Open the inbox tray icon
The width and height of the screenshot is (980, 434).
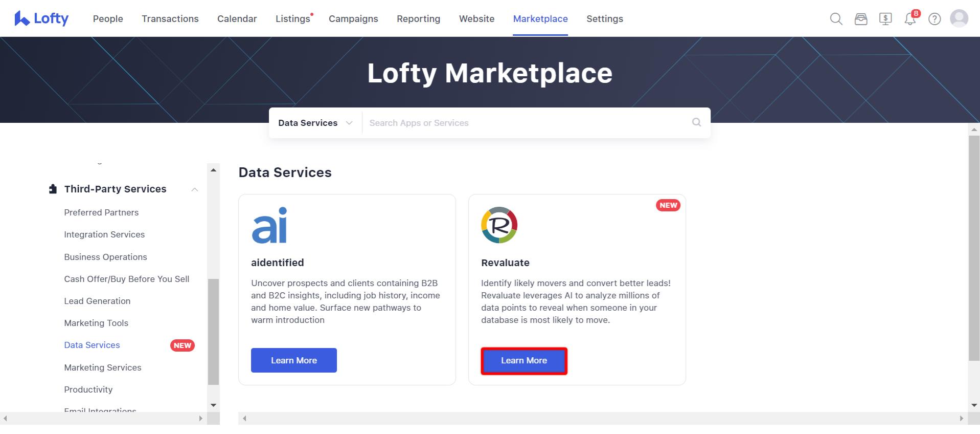click(x=861, y=19)
